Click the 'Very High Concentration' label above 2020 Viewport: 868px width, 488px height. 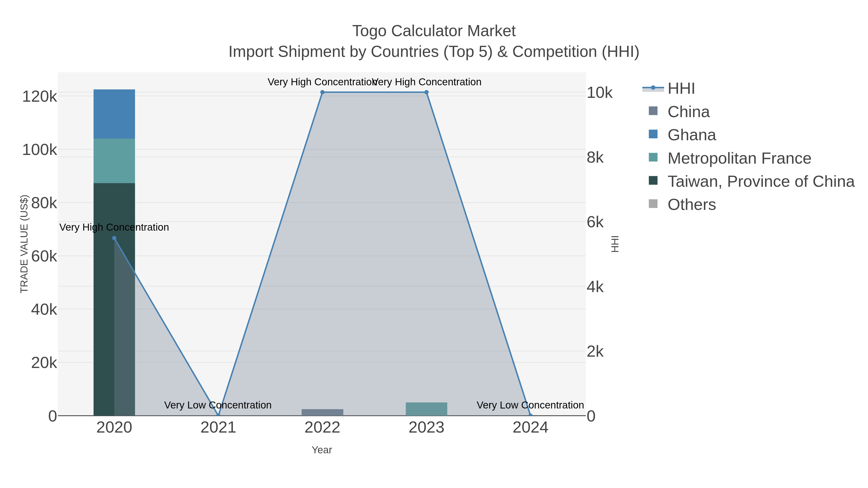114,227
